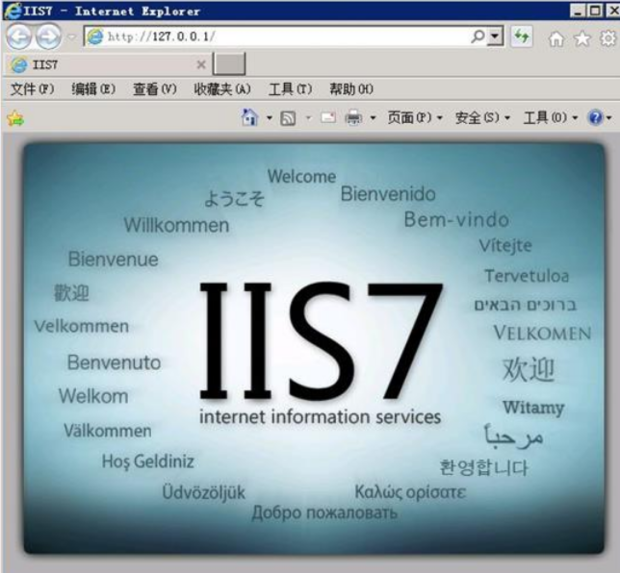Expand the feeds dropdown arrow
Image resolution: width=620 pixels, height=573 pixels.
[x=308, y=118]
